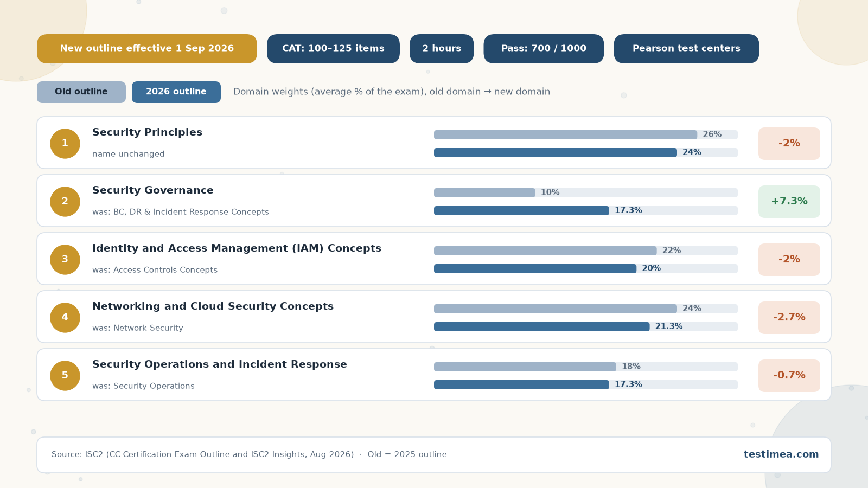868x488 pixels.
Task: Click the 26% Security Principles old bar
Action: coord(565,135)
